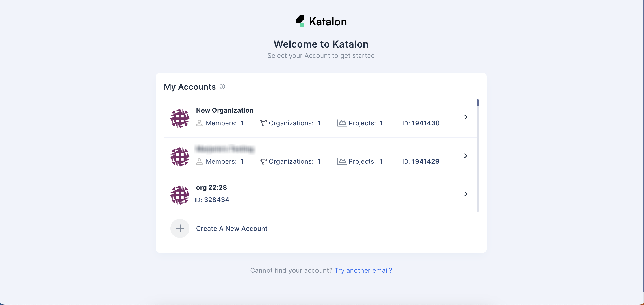This screenshot has height=305, width=644.
Task: Click the Members icon on New Organization row
Action: point(199,123)
